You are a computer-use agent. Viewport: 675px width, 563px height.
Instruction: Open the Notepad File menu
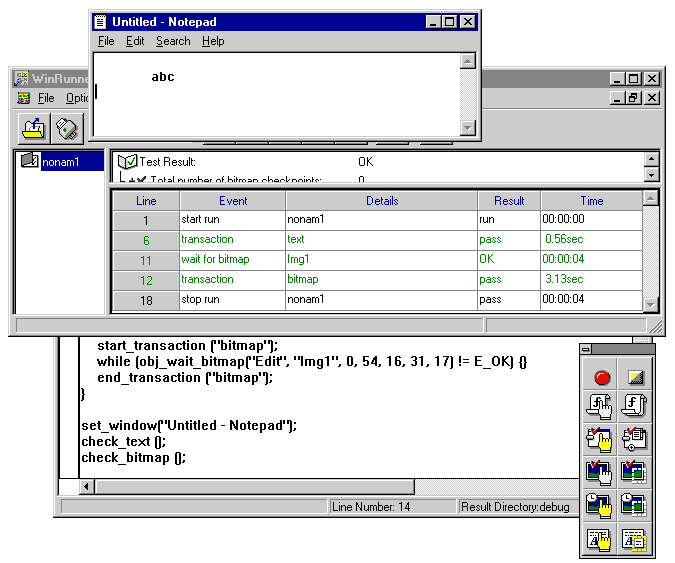point(106,41)
